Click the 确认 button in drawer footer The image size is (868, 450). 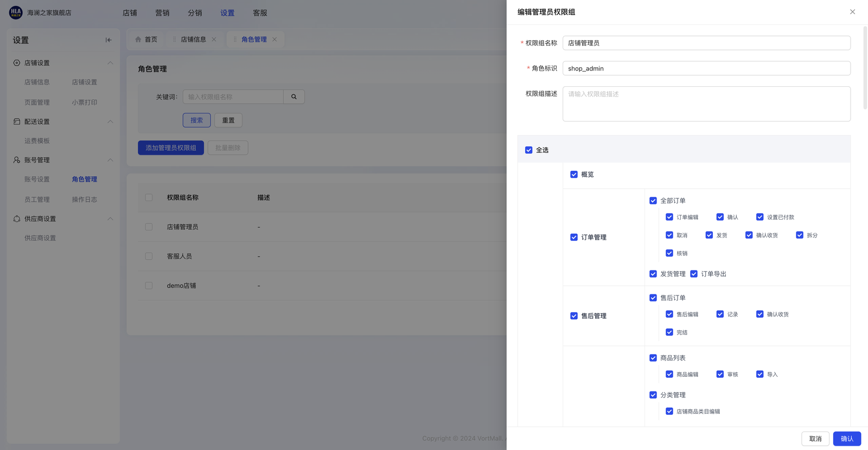[x=846, y=439]
